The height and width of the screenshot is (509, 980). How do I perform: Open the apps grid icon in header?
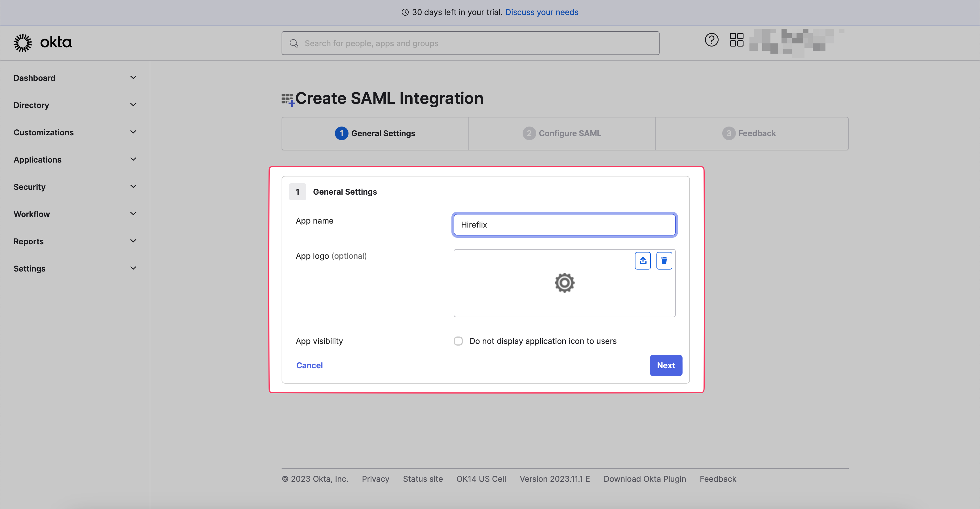point(736,40)
